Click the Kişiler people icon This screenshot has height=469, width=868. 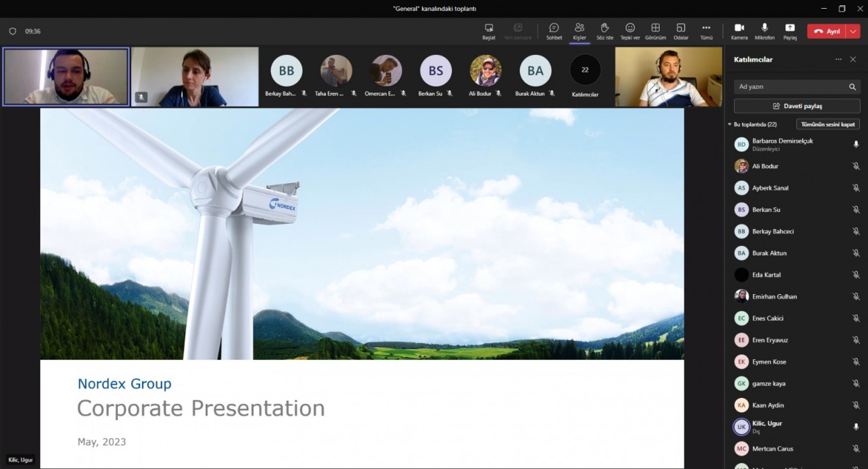click(579, 28)
